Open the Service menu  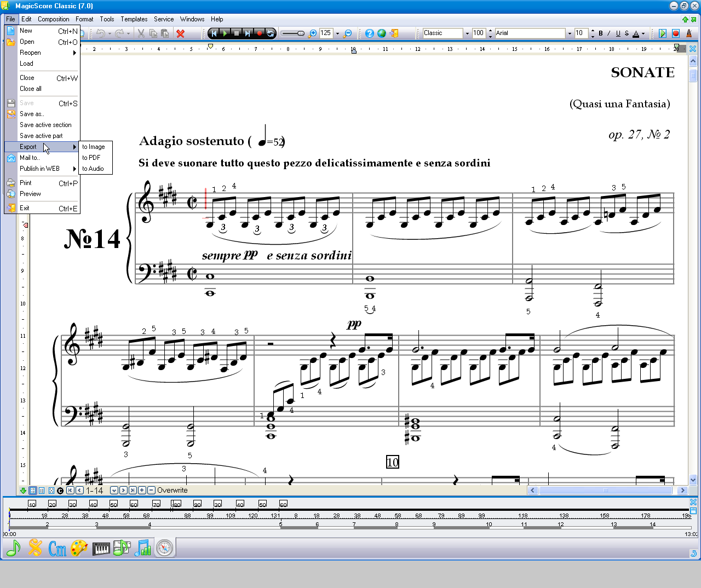(164, 19)
